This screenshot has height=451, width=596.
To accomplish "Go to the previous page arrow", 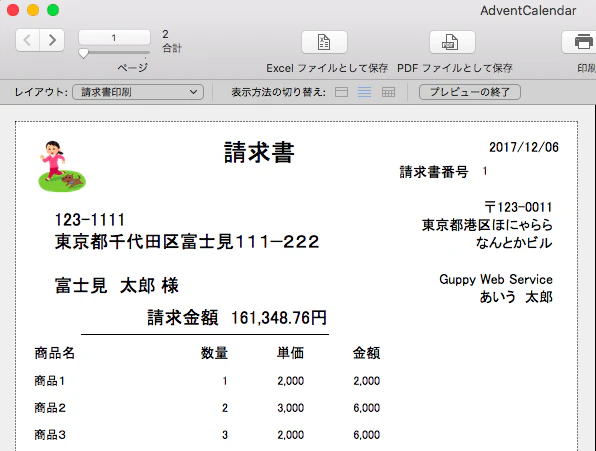I will (27, 40).
